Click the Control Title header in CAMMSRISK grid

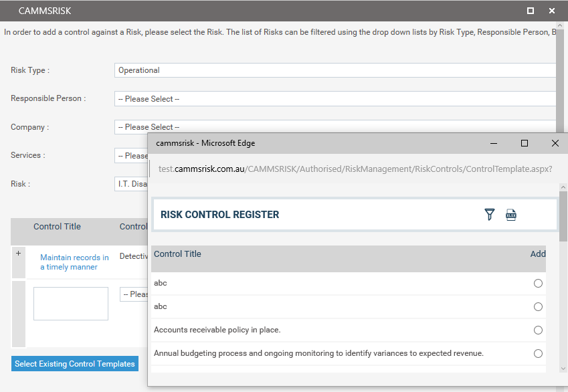58,226
